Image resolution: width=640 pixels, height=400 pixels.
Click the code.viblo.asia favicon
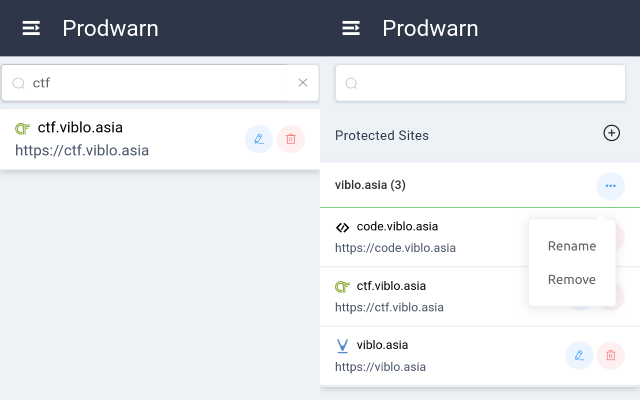342,227
